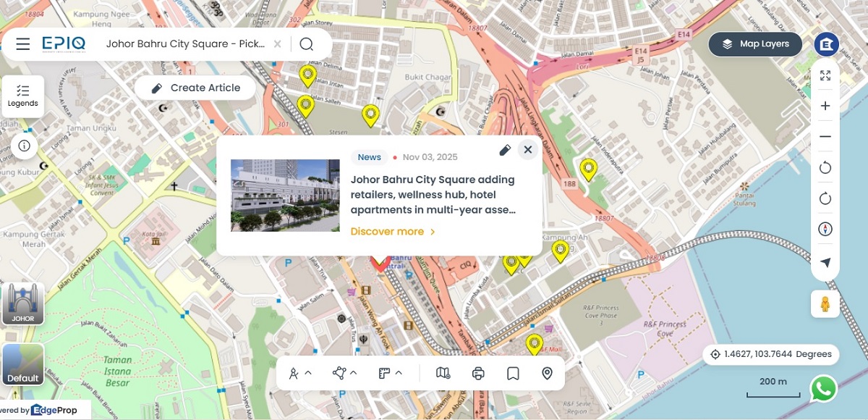Click the Create Article button
The width and height of the screenshot is (868, 420).
(195, 88)
